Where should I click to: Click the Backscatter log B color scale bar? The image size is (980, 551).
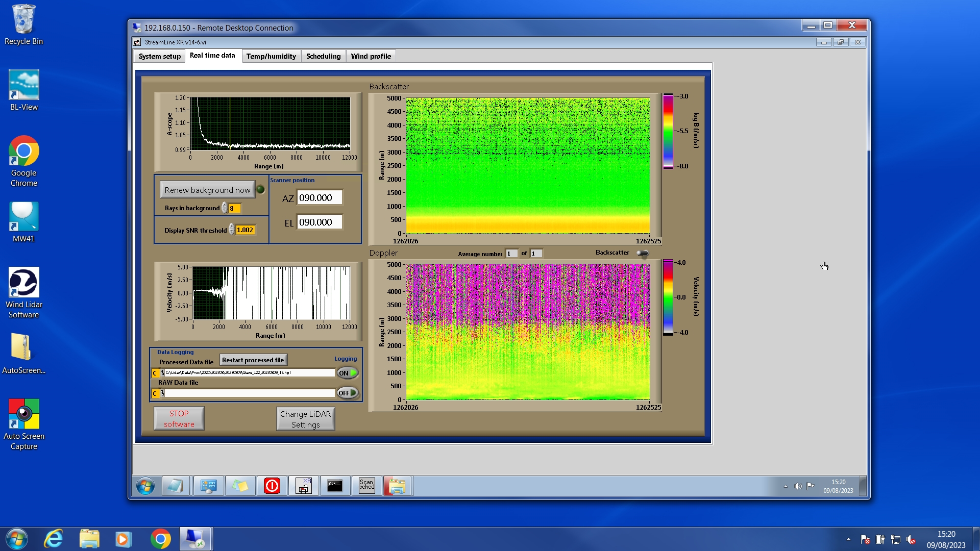668,131
